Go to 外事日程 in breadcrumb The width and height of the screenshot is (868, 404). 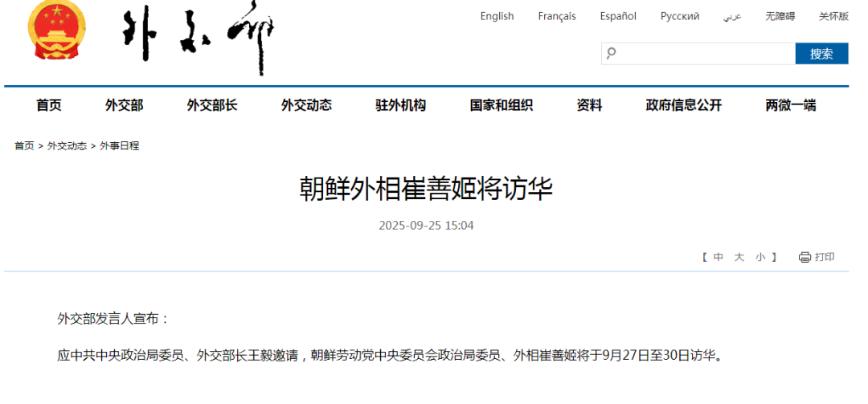tap(120, 146)
